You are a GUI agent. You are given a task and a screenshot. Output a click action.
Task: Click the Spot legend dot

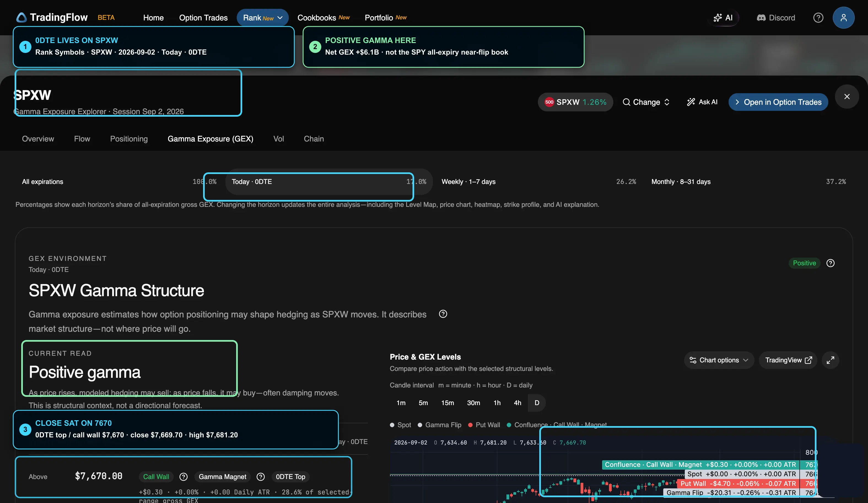coord(392,425)
